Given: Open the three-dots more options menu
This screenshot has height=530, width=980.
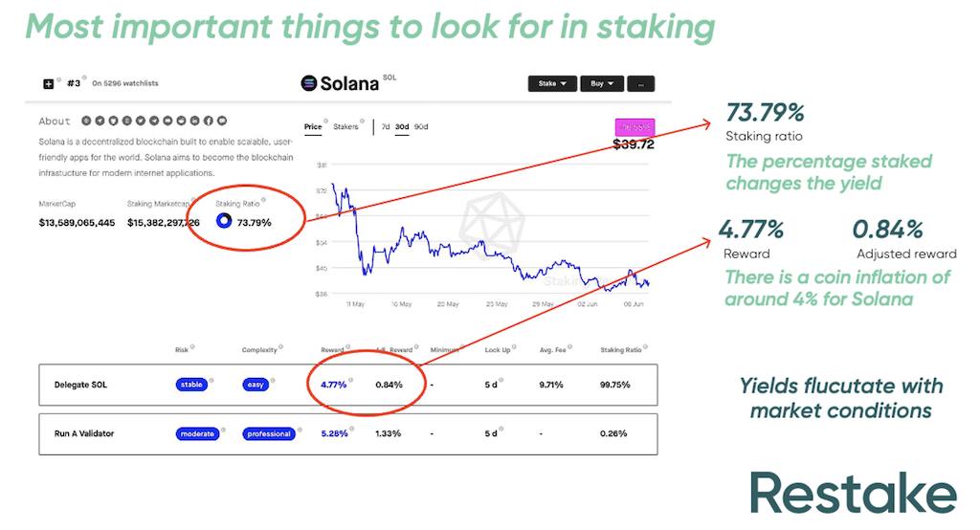Looking at the screenshot, I should pyautogui.click(x=641, y=84).
